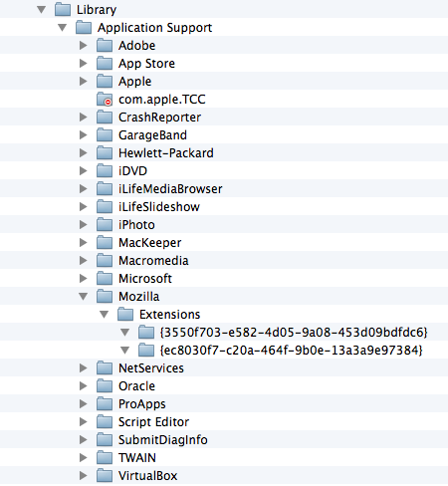Expand the Macromedia folder triangle

click(x=84, y=261)
